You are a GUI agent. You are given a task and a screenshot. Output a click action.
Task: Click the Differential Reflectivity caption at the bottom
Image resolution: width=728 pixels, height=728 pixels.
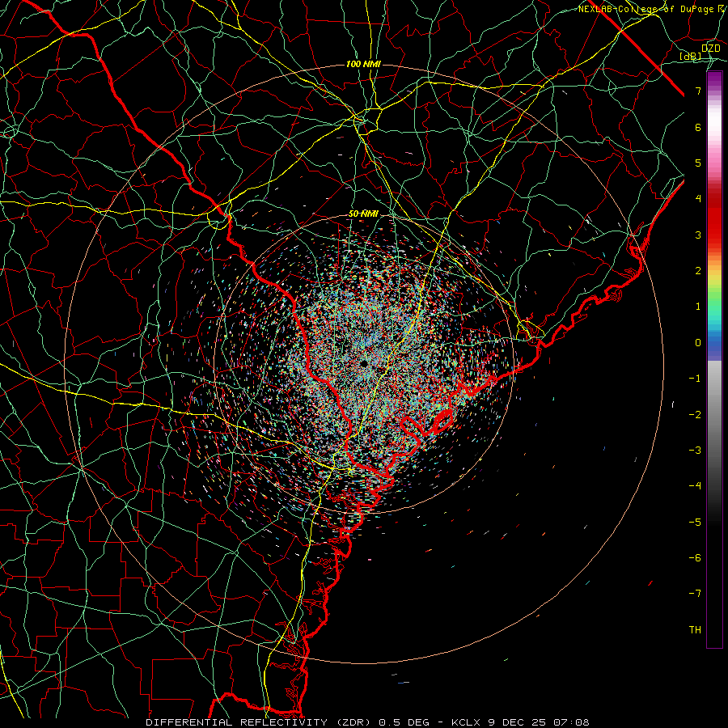[367, 722]
